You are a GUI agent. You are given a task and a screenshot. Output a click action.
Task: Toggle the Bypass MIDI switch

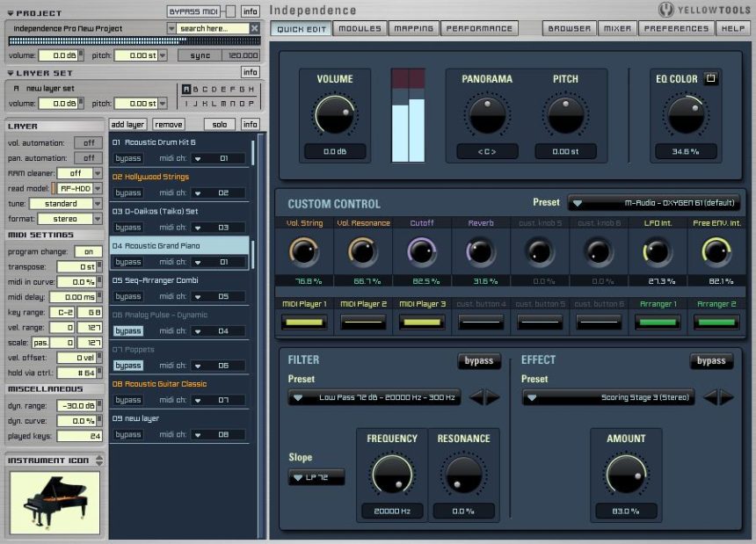(x=229, y=11)
